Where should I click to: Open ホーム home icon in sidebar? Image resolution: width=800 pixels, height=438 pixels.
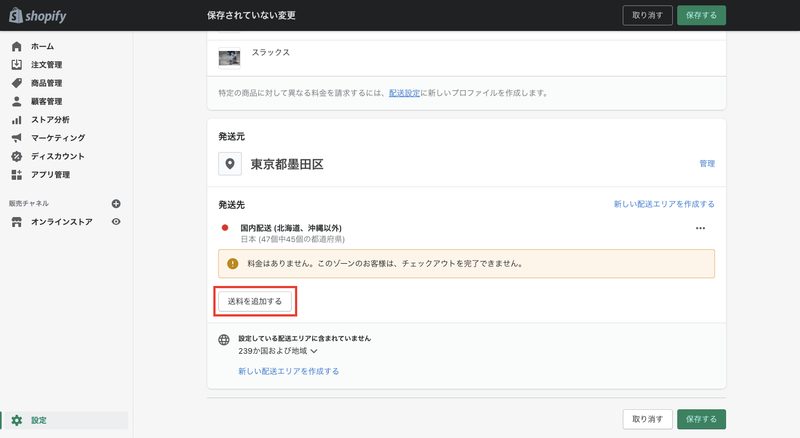(17, 46)
